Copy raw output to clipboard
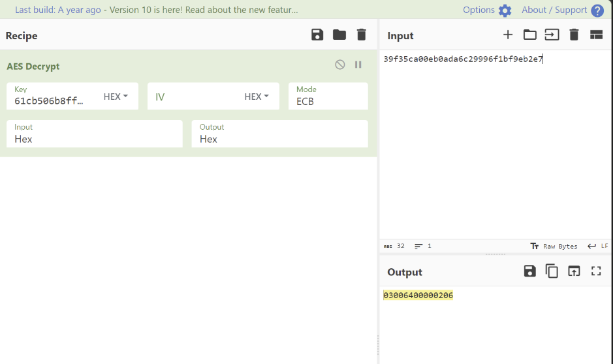 click(552, 271)
